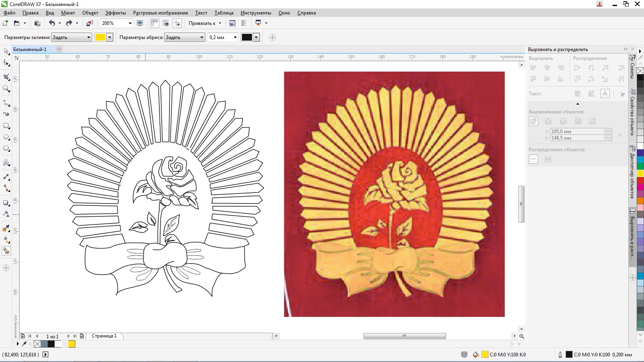Pick the Zoom magnifier tool
The image size is (644, 362).
pos(6,88)
